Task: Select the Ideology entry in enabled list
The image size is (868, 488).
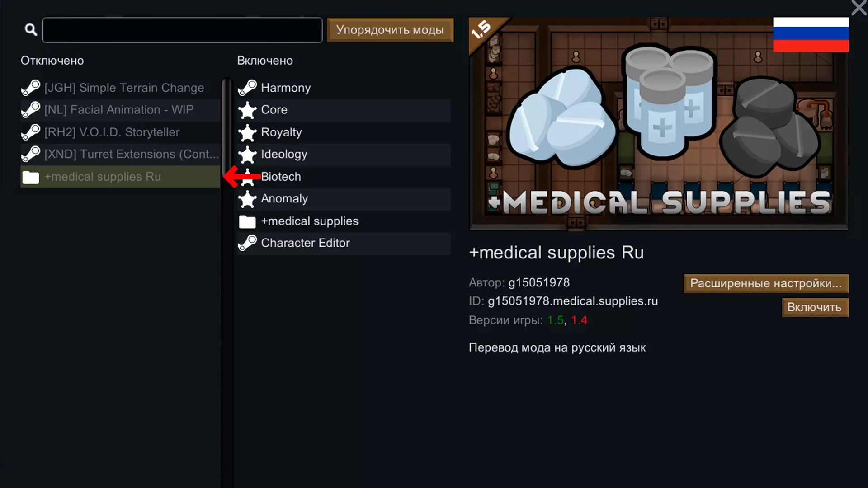Action: tap(344, 154)
